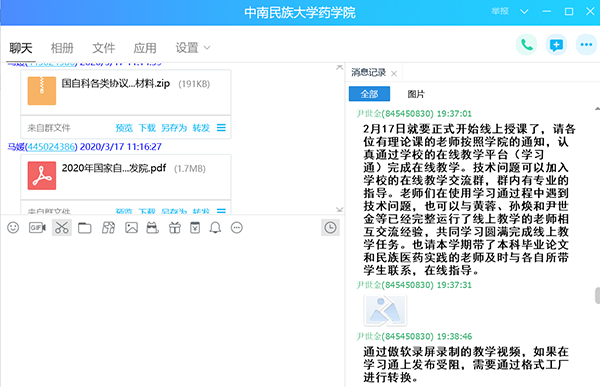Switch to the 文件 tab
The image size is (600, 387).
103,48
